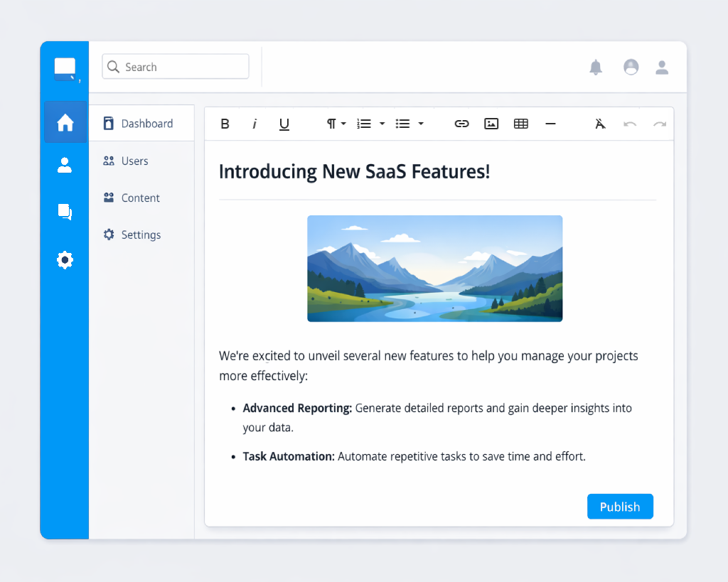
Task: Select Settings menu item
Action: (141, 235)
